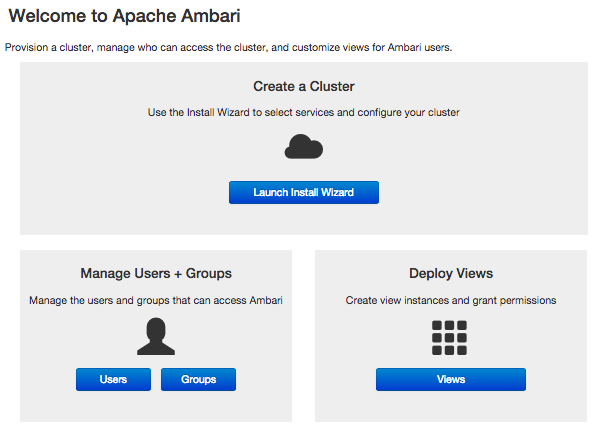Click empty area below the Users button
This screenshot has height=430, width=600.
tap(113, 407)
